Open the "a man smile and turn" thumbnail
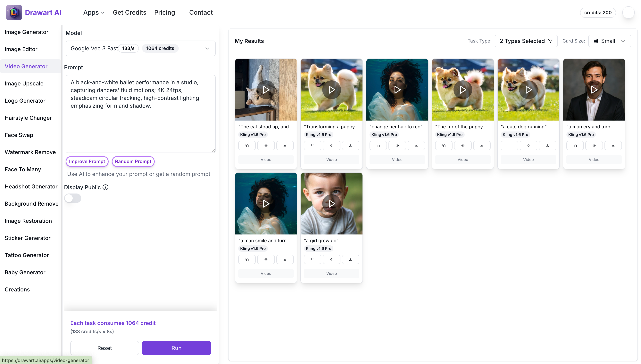This screenshot has height=364, width=641. (x=266, y=203)
